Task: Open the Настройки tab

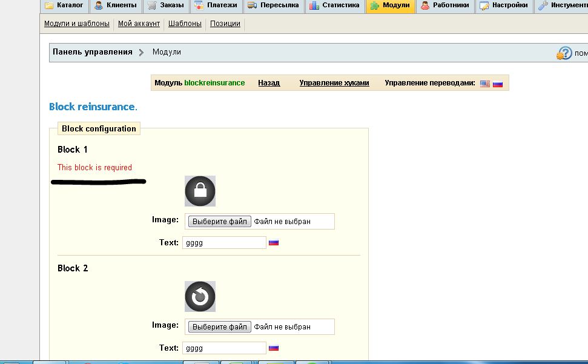Action: pyautogui.click(x=504, y=5)
